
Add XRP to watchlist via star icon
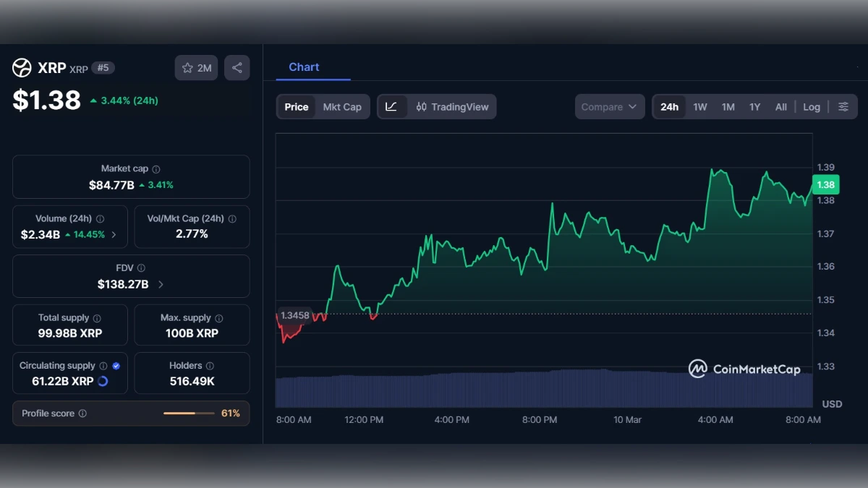point(186,67)
